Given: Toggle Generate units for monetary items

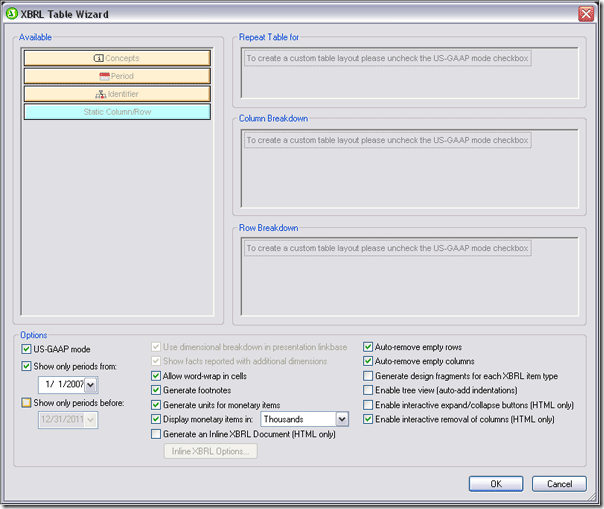Looking at the screenshot, I should click(x=156, y=405).
